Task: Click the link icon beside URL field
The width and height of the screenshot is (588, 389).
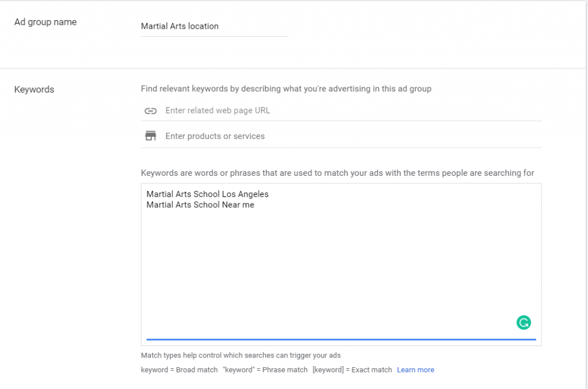Action: [150, 111]
